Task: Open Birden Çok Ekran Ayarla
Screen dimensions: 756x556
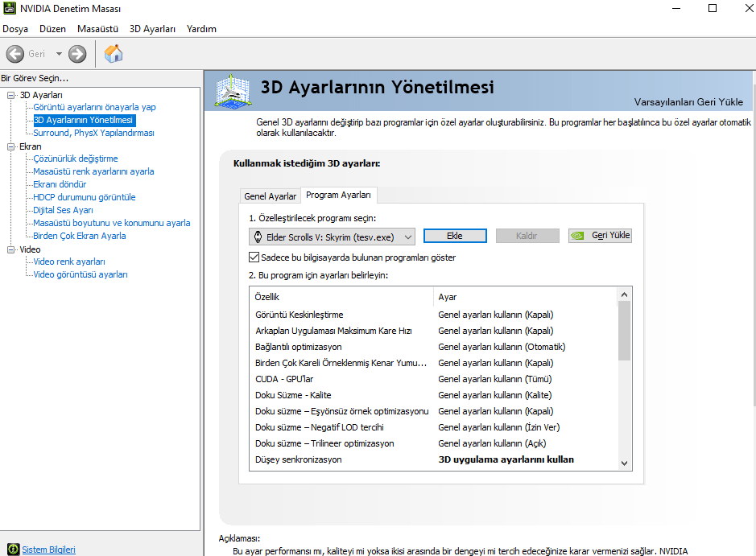Action: tap(80, 236)
